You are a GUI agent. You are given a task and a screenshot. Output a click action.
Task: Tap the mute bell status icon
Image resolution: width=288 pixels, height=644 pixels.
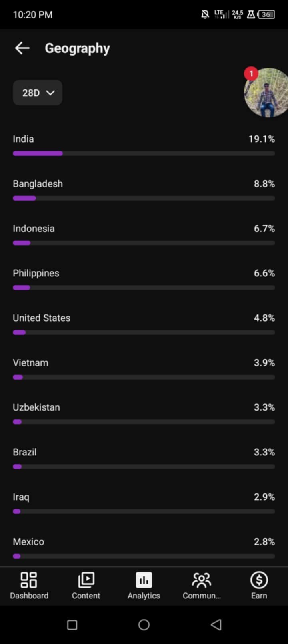(205, 15)
